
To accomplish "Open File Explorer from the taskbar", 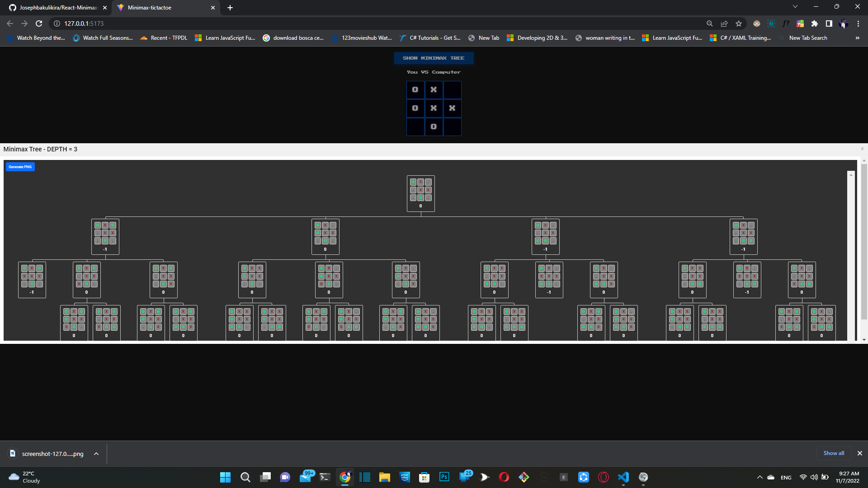I will [x=385, y=477].
